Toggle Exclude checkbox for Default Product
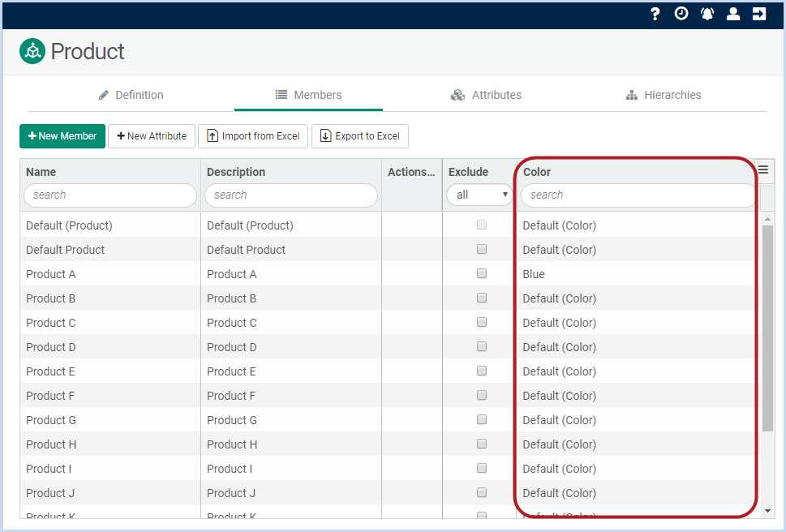The width and height of the screenshot is (786, 532). tap(482, 249)
